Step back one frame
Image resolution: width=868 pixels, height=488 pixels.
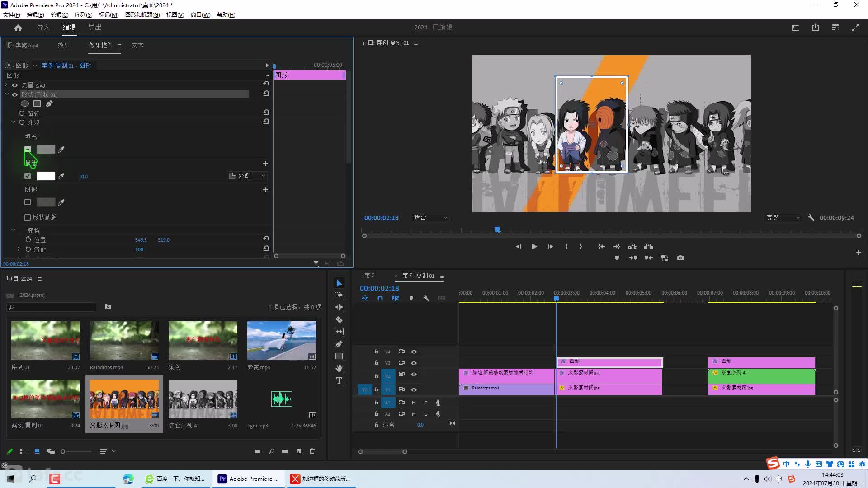click(x=518, y=246)
